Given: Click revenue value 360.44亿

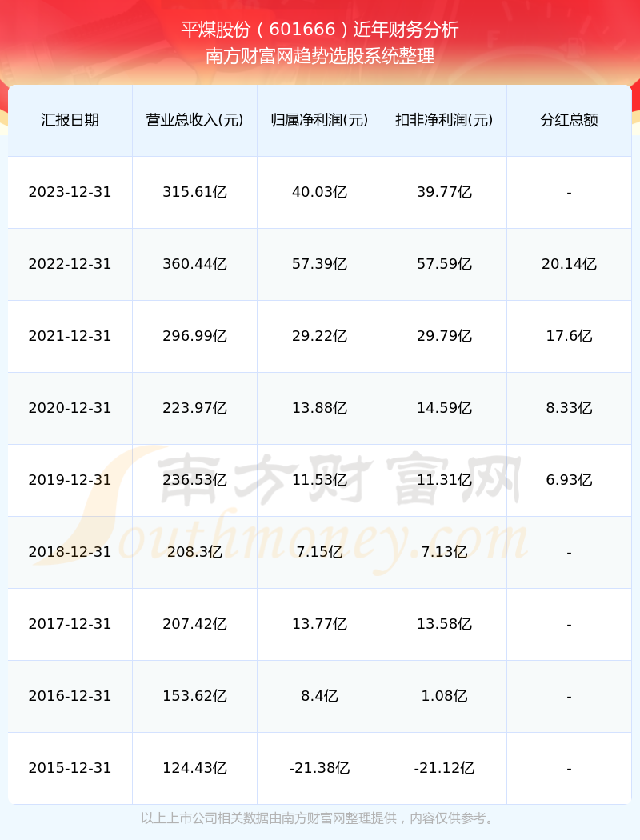Looking at the screenshot, I should [x=195, y=264].
